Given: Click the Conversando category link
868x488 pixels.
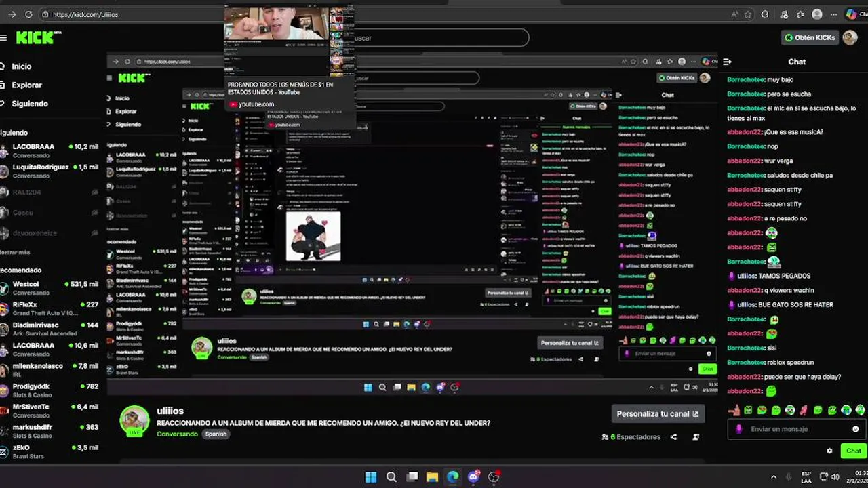Looking at the screenshot, I should coord(177,434).
